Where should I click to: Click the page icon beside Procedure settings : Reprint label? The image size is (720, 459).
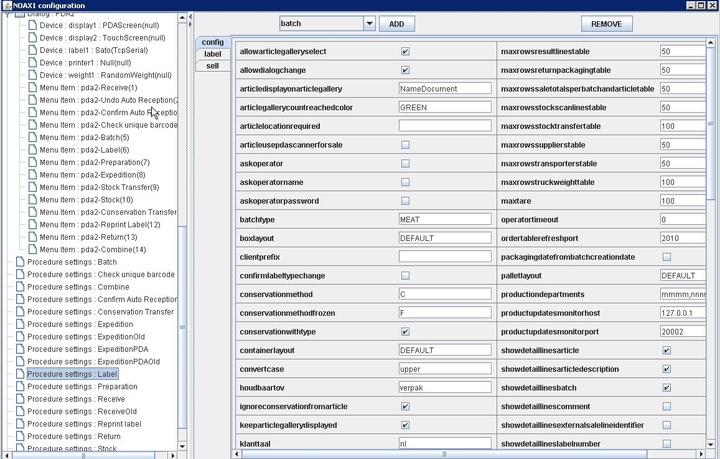[x=20, y=424]
